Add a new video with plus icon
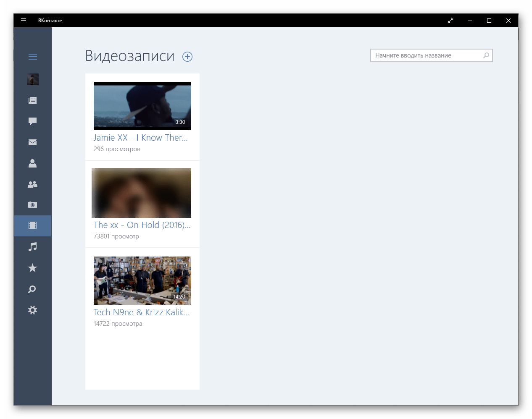 tap(187, 57)
